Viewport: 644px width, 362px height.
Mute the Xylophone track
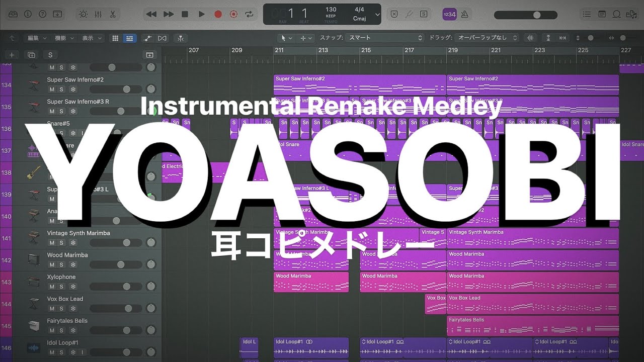point(51,287)
